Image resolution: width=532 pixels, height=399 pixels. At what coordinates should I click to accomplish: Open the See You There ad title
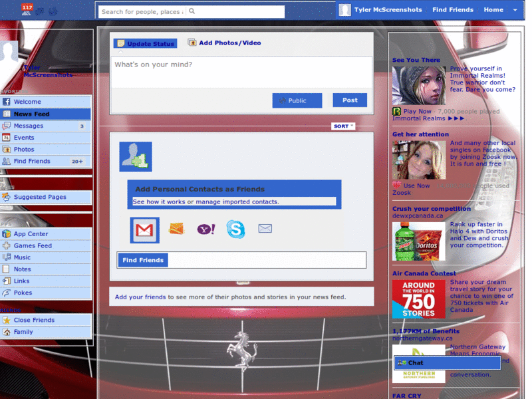point(416,60)
